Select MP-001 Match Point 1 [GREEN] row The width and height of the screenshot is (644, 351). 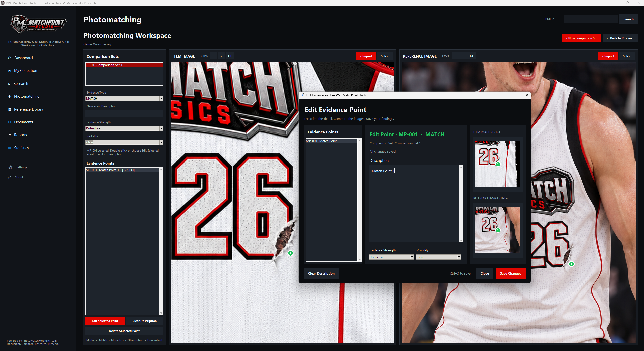tap(122, 170)
